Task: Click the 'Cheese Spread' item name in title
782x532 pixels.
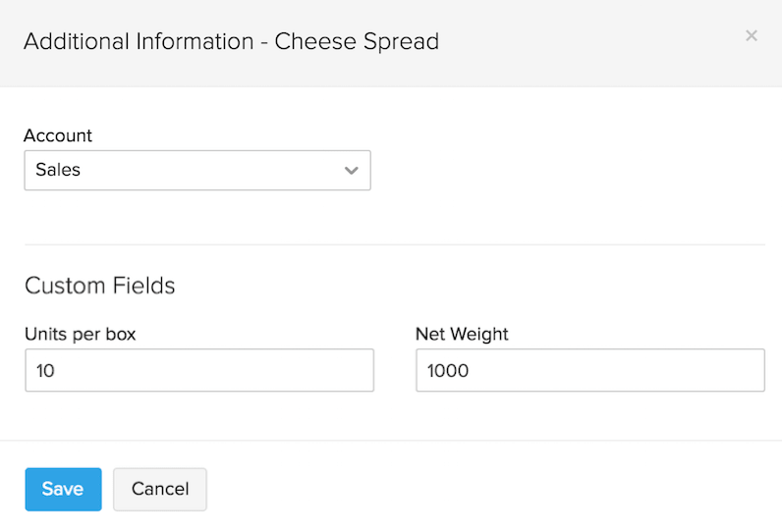Action: coord(357,41)
